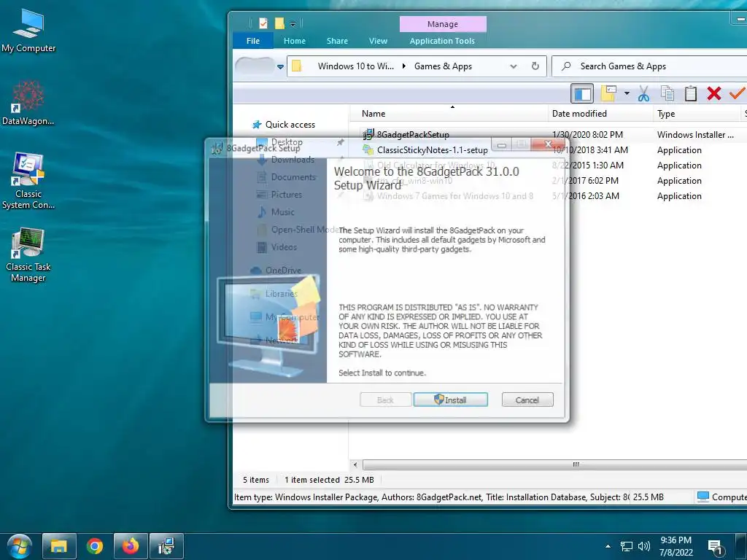Expand the dropdown arrow next to new-item icon

[x=627, y=94]
